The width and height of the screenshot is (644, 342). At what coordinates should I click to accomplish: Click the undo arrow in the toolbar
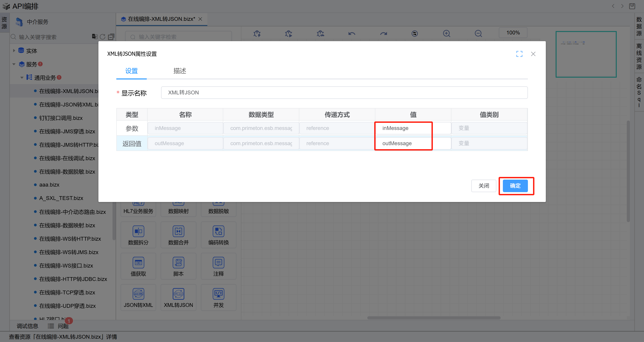(352, 34)
